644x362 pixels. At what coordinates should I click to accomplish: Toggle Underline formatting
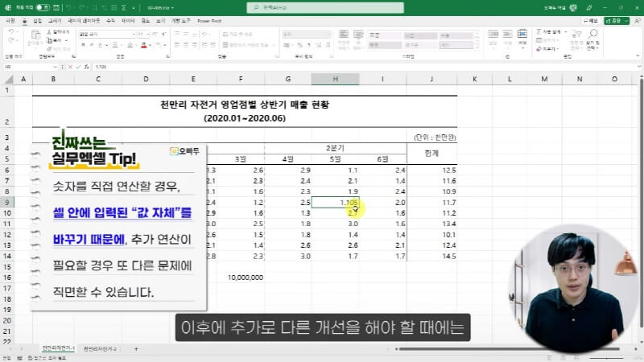pos(100,45)
